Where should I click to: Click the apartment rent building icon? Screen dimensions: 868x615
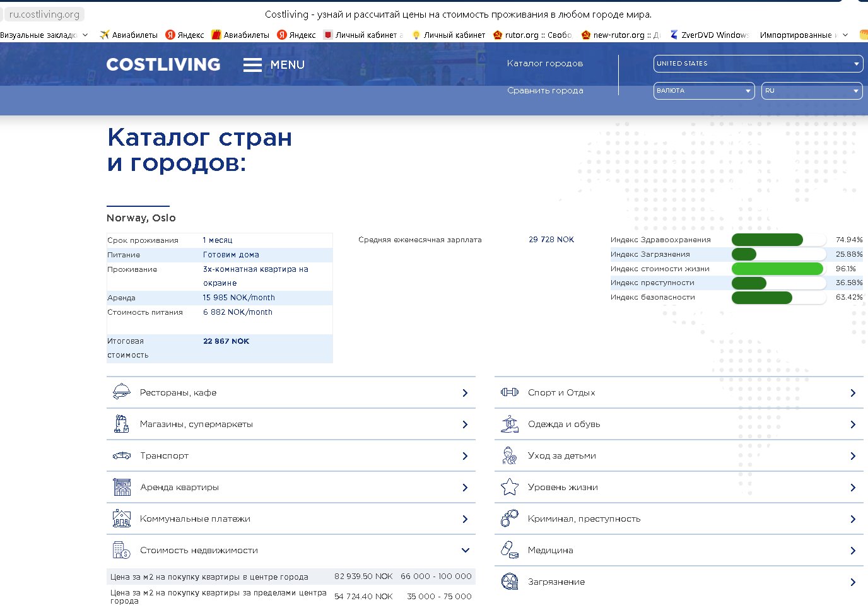point(122,487)
